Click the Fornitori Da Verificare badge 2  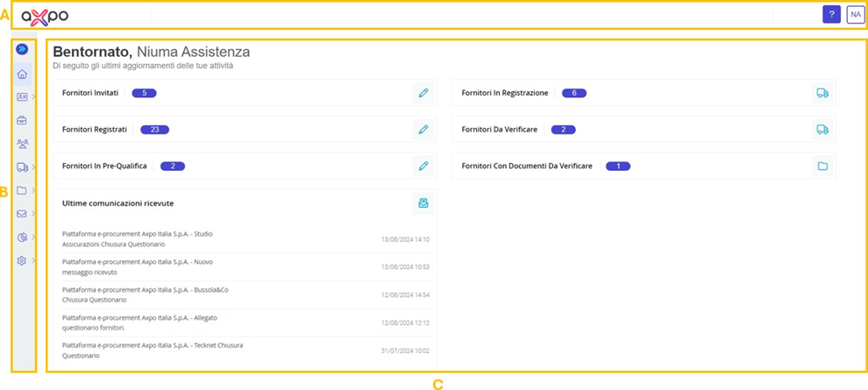click(x=564, y=130)
